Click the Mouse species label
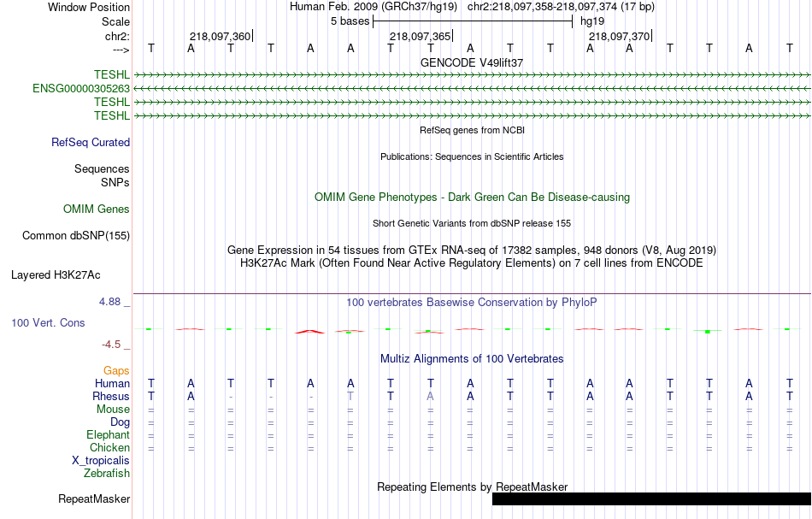The height and width of the screenshot is (519, 812). tap(113, 410)
